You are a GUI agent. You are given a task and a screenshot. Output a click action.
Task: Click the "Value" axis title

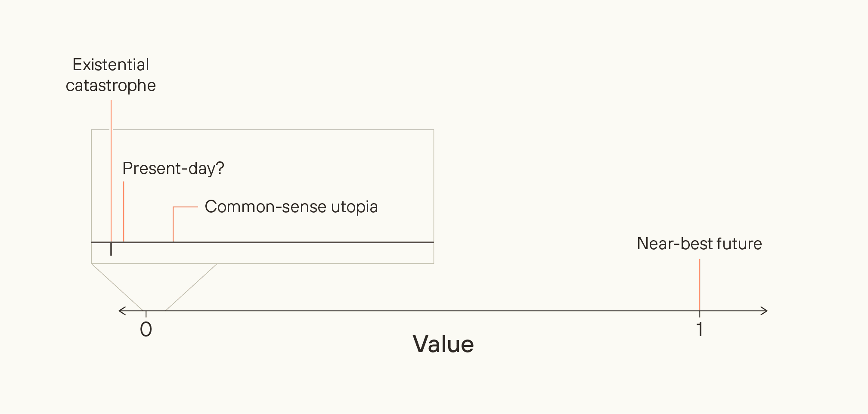tap(443, 344)
